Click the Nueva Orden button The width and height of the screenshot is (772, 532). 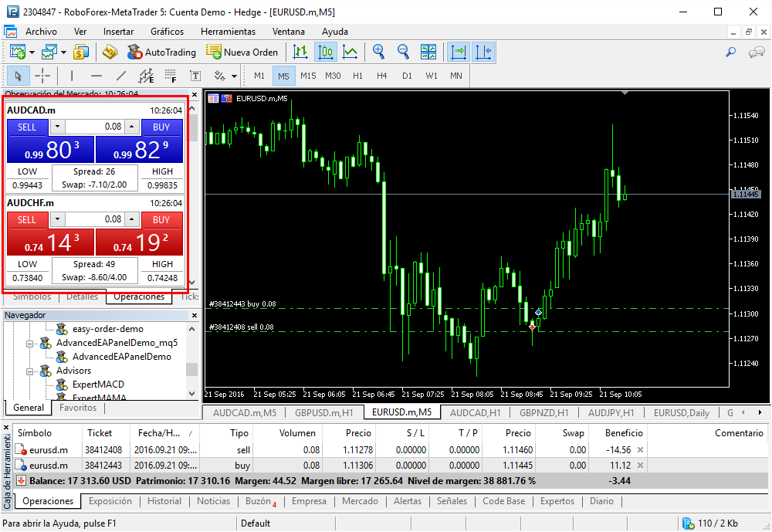click(x=242, y=53)
